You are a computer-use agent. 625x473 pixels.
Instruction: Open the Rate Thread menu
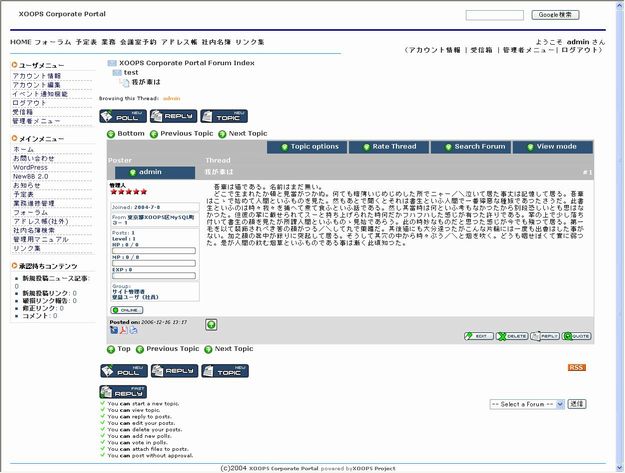[389, 147]
